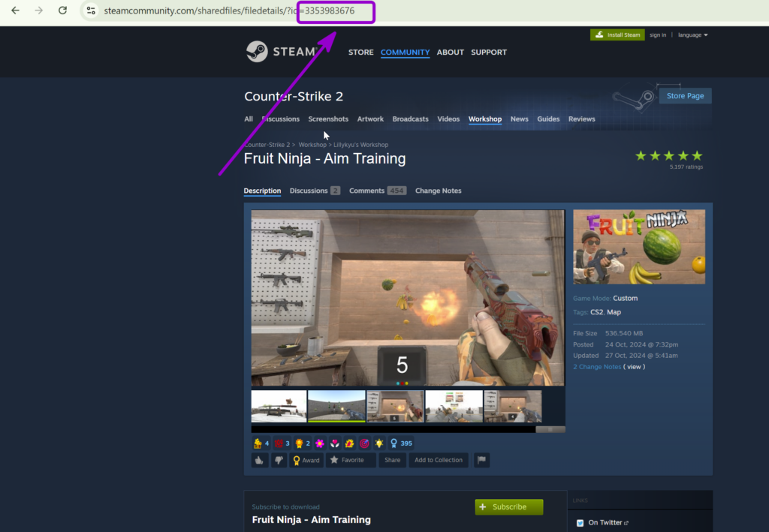Open the Videos hub tab

[448, 119]
